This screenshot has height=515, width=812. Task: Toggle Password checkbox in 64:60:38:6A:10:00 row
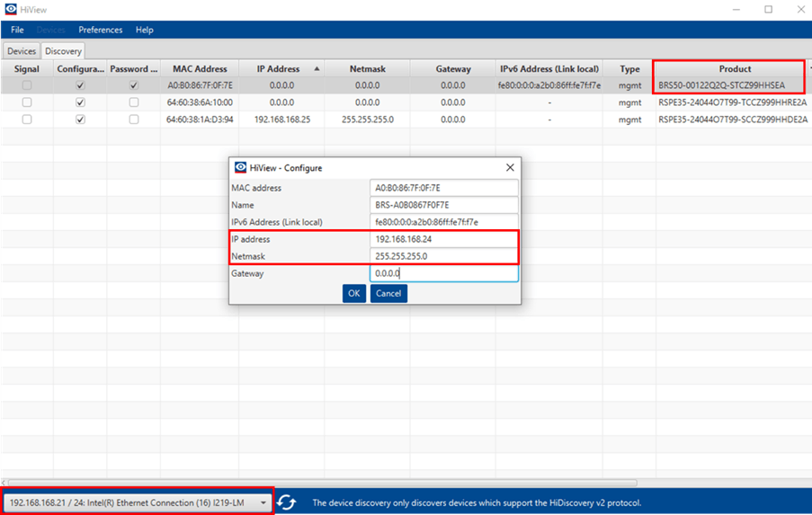134,102
